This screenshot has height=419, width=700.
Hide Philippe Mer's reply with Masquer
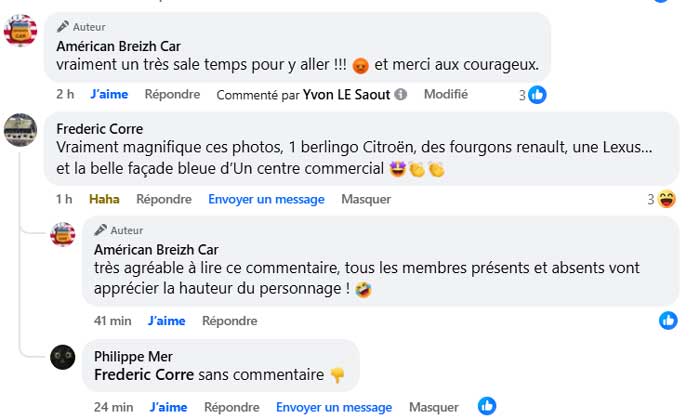(433, 407)
